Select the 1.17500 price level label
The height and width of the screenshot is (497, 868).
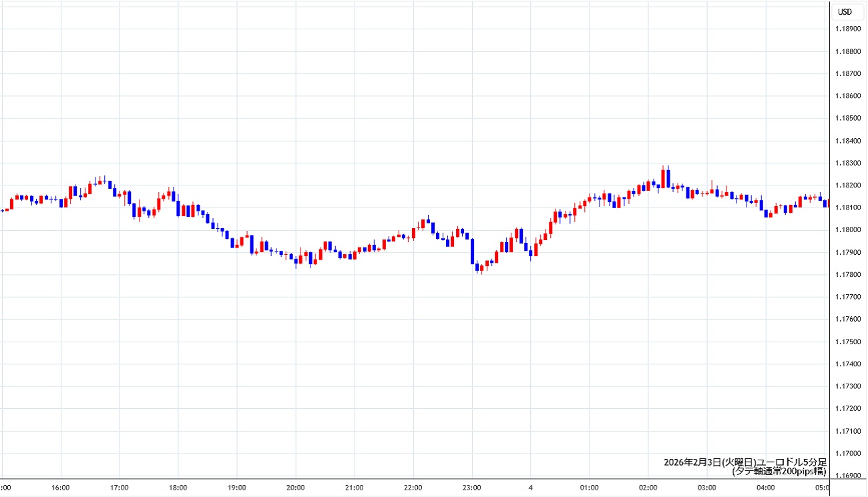[849, 342]
